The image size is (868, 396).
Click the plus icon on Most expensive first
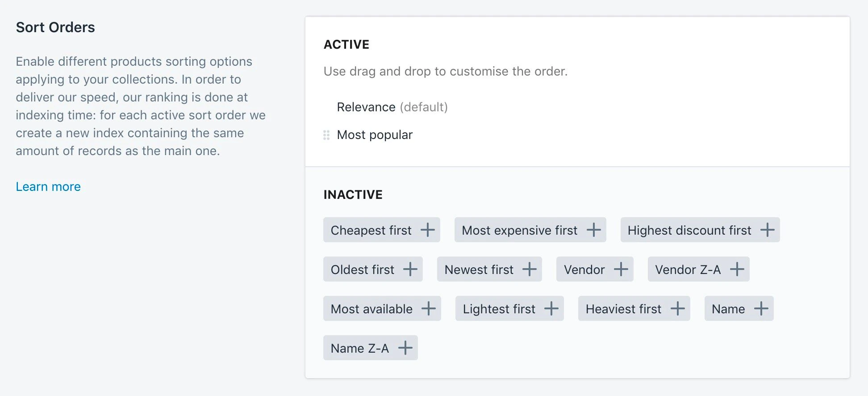click(594, 230)
